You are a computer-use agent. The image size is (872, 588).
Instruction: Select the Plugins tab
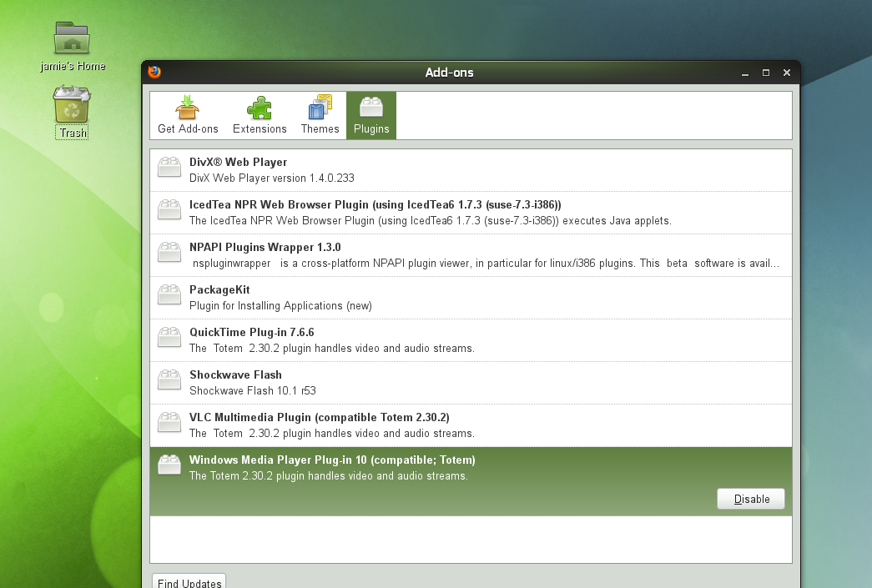[371, 115]
